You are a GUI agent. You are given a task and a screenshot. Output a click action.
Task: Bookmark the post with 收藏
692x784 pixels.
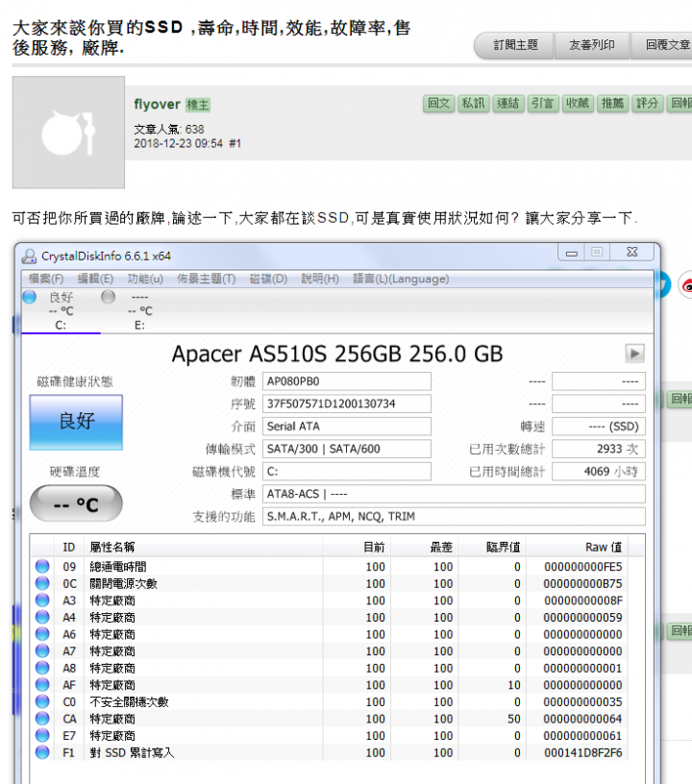pos(578,104)
